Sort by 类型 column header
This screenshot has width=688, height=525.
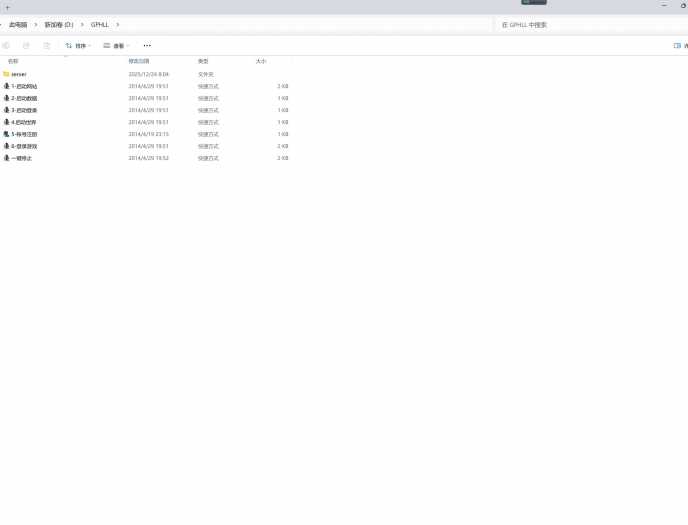203,61
